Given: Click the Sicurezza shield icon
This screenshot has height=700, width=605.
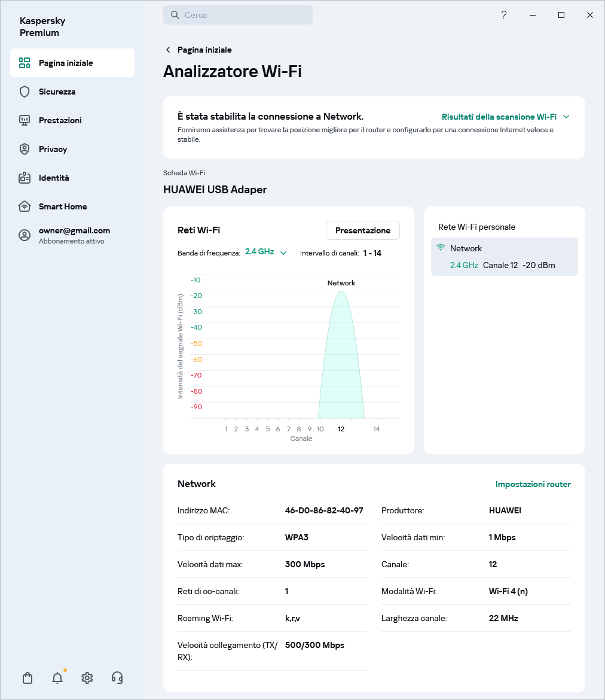Looking at the screenshot, I should (x=25, y=92).
